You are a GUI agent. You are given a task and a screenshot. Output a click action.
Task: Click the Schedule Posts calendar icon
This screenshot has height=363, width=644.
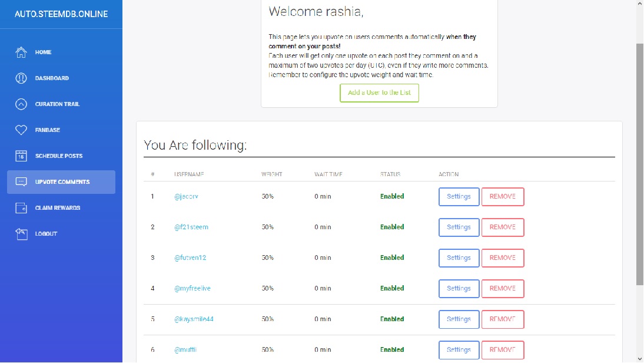(21, 156)
